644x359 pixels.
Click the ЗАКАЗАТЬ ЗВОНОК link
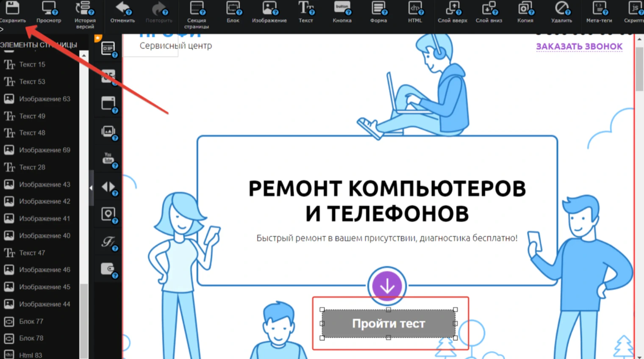pos(579,46)
